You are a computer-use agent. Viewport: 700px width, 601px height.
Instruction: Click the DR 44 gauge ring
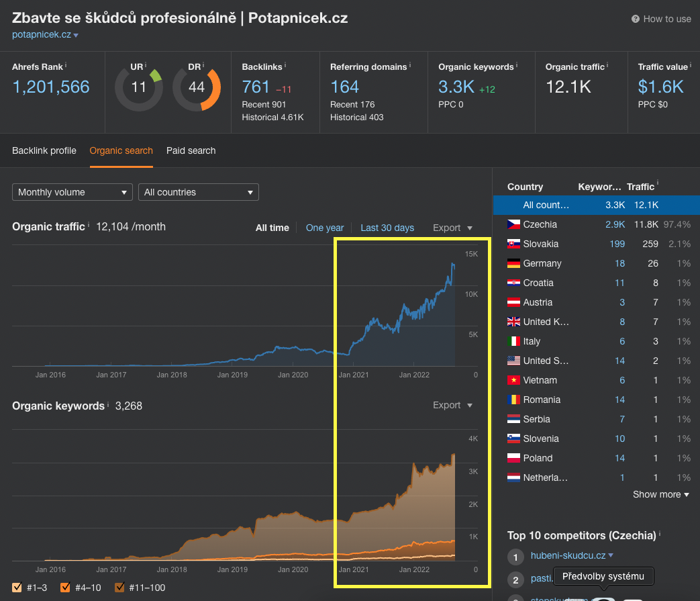pyautogui.click(x=197, y=87)
